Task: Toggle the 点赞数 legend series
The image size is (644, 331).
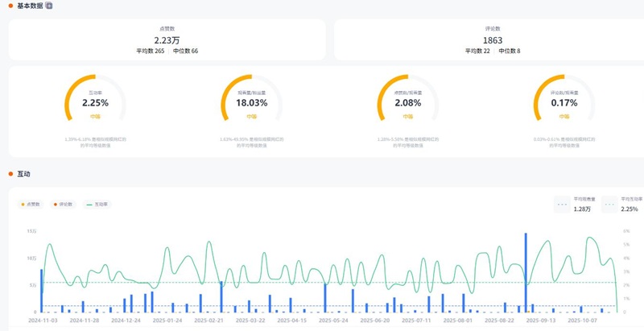Action: 31,205
